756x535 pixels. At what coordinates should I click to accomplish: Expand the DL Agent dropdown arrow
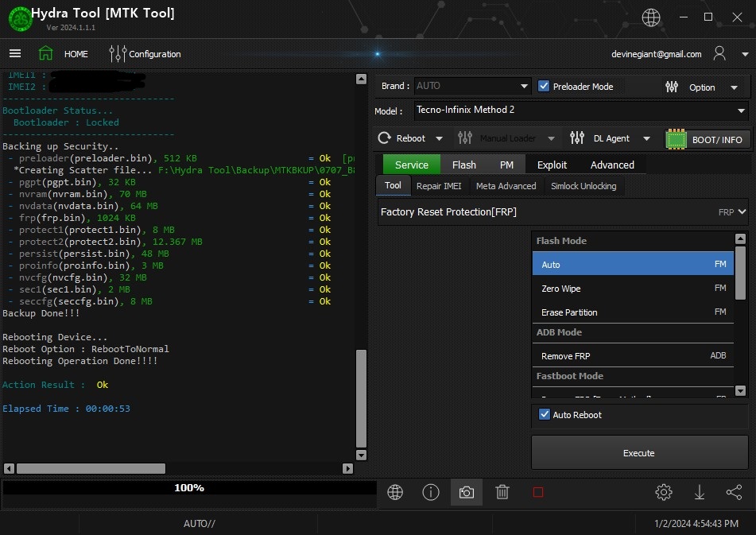coord(646,139)
